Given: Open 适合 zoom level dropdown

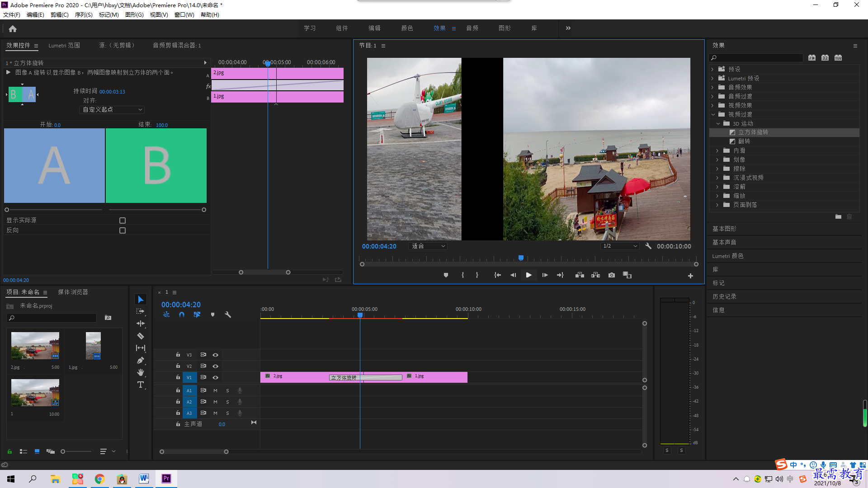Looking at the screenshot, I should 428,246.
